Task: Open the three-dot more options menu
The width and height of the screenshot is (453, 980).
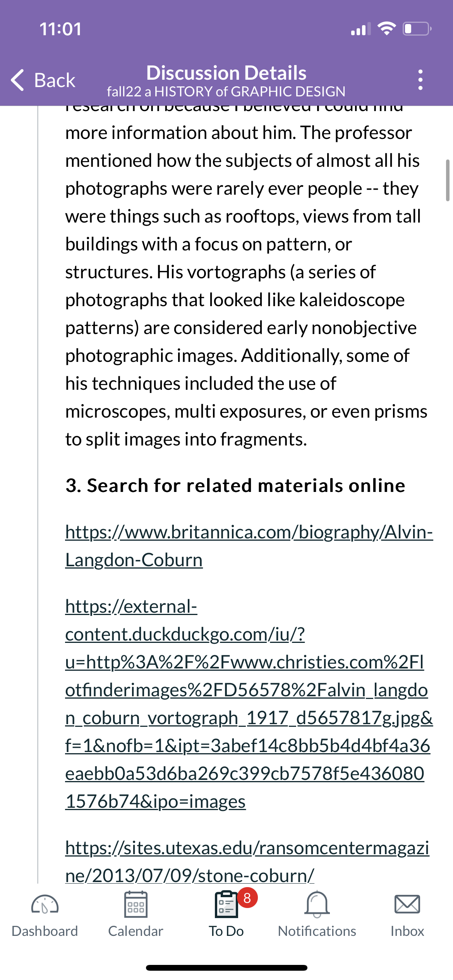Action: (x=420, y=80)
